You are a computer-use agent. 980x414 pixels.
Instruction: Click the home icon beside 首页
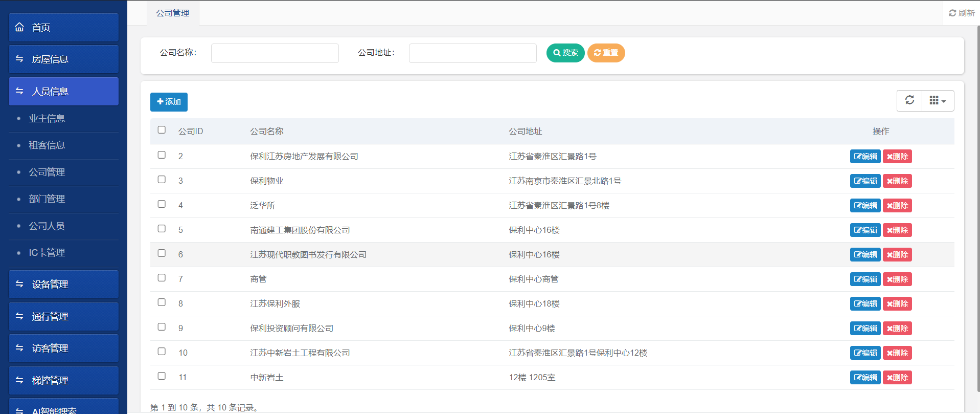[19, 27]
